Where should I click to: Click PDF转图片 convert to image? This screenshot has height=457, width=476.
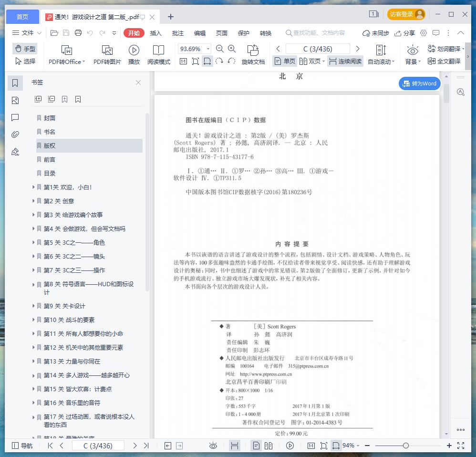coord(107,55)
